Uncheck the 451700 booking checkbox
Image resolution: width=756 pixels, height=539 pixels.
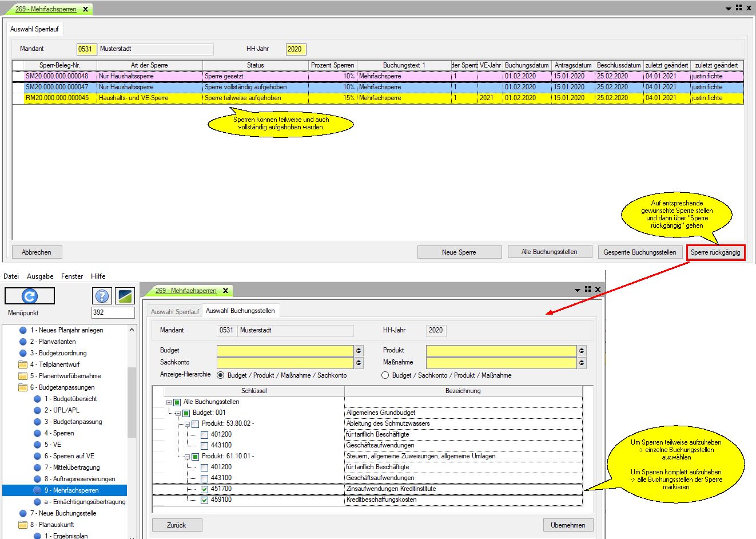[x=204, y=489]
